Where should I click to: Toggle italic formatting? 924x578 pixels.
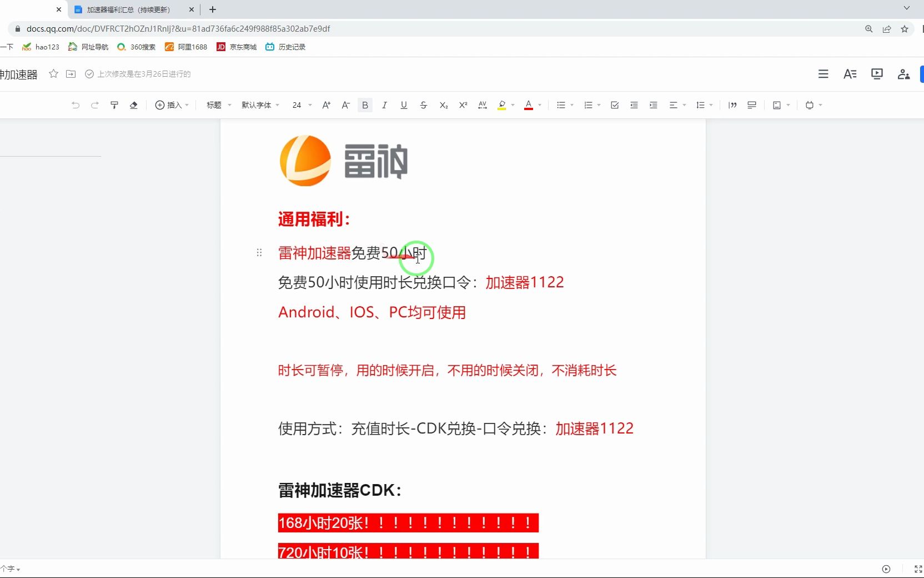(384, 105)
